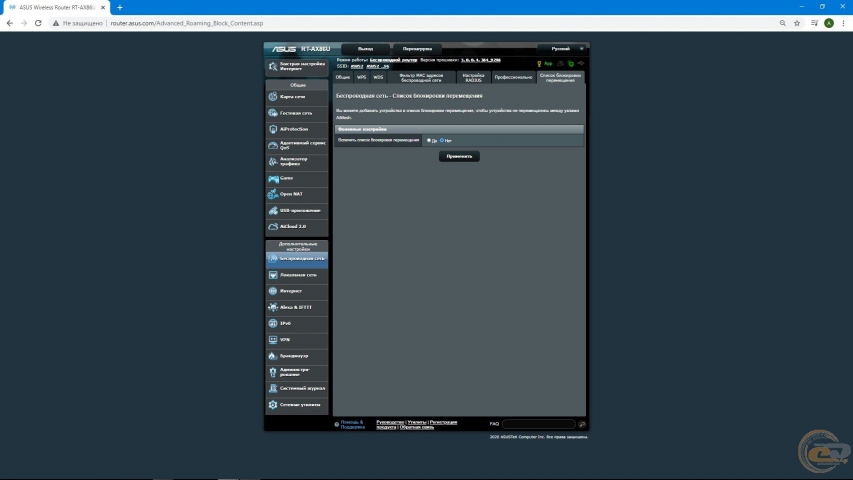Open the operation mode wireless router link
Screen dimensions: 853x480
[x=393, y=60]
